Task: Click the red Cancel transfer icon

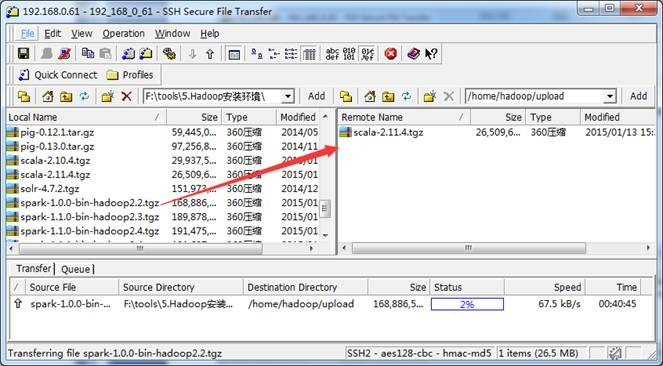Action: pyautogui.click(x=391, y=54)
